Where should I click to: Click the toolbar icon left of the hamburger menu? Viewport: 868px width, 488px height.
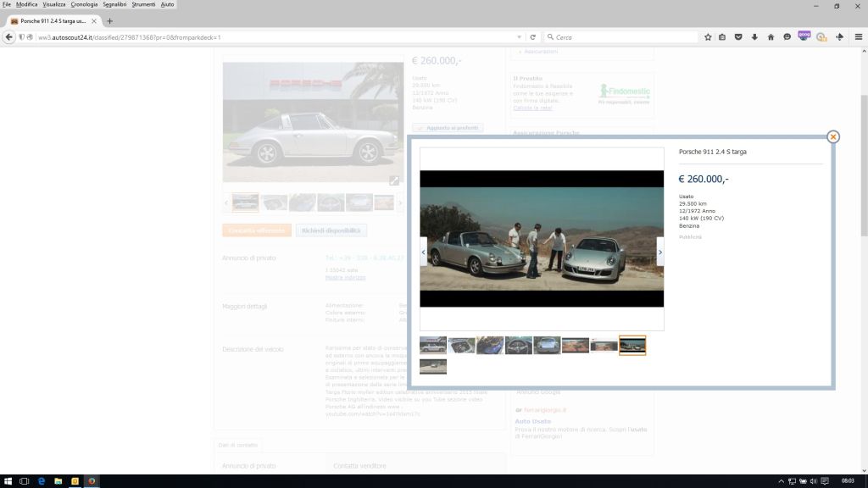pos(840,37)
